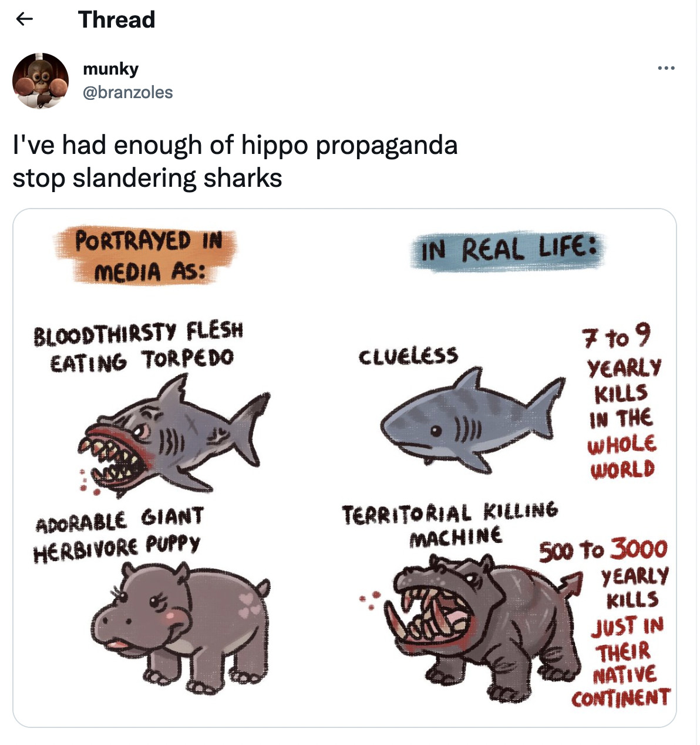Click the "Bloodthirsty flesh eating torpedo" caption
This screenshot has width=700, height=745.
click(x=140, y=347)
